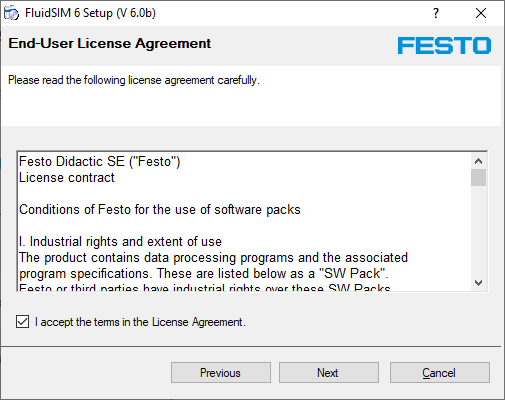This screenshot has width=505, height=400.
Task: Click the license scrollbar thumb
Action: [479, 177]
